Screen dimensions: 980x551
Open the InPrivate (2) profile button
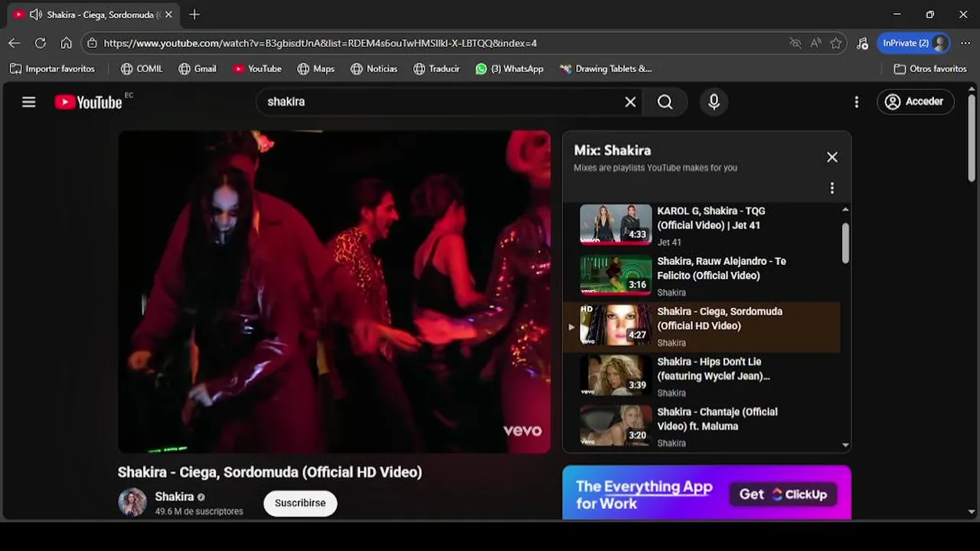[x=915, y=43]
